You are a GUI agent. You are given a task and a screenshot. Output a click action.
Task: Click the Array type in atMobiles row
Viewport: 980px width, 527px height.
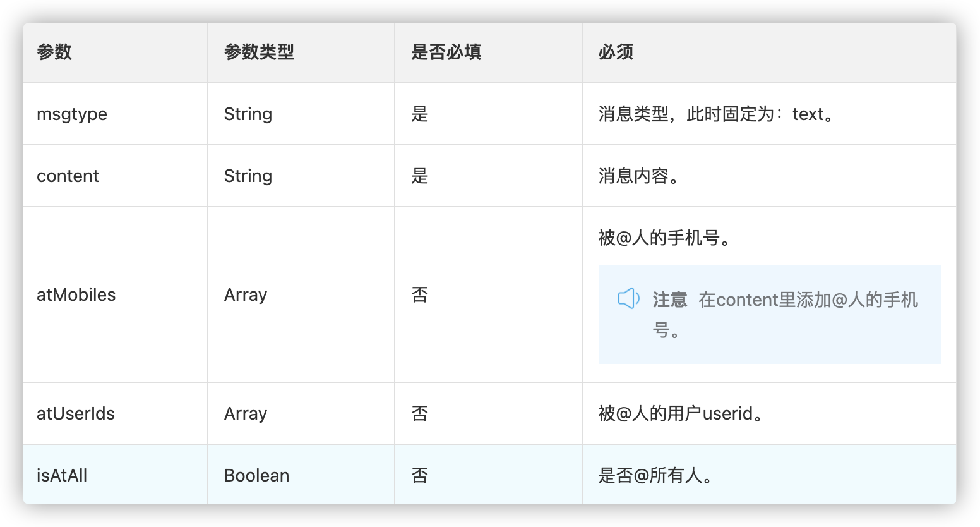click(245, 295)
